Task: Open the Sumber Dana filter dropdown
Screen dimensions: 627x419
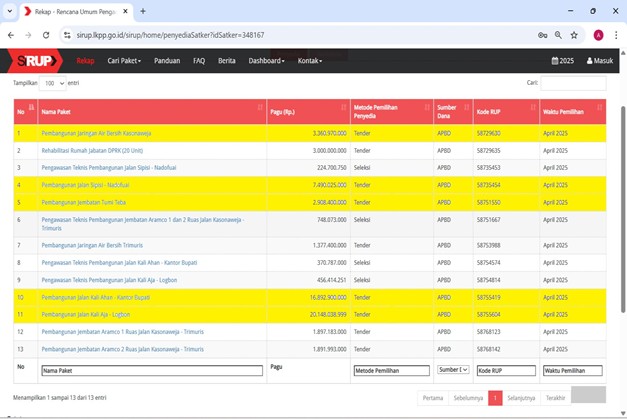Action: click(453, 370)
